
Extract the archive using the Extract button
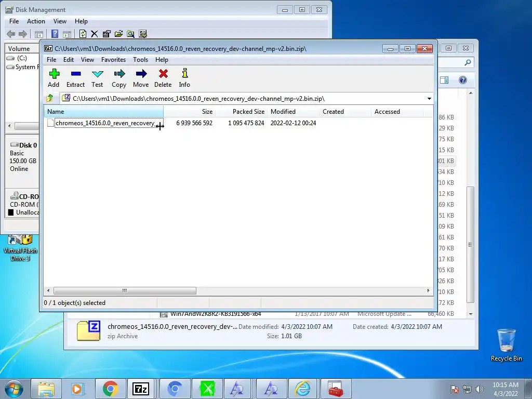click(75, 78)
